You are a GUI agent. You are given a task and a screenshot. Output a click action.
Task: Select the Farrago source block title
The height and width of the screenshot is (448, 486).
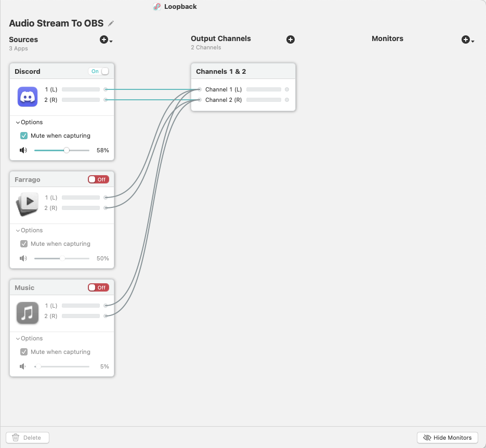pyautogui.click(x=27, y=180)
